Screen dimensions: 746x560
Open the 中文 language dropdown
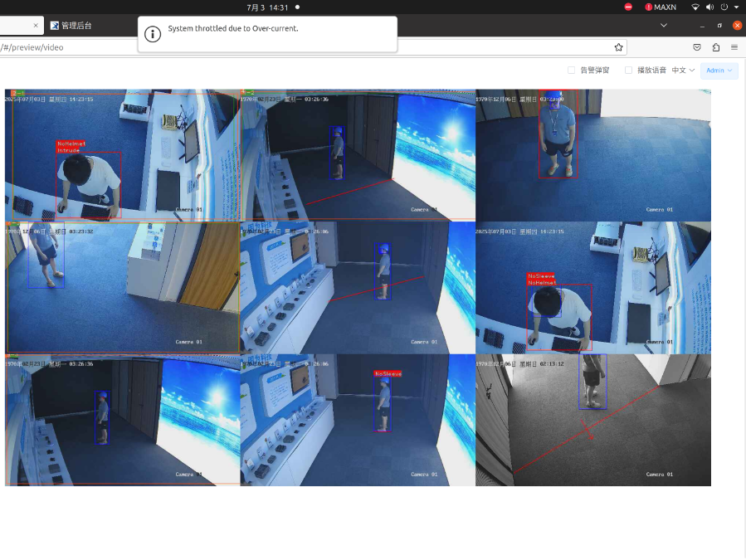coord(683,70)
